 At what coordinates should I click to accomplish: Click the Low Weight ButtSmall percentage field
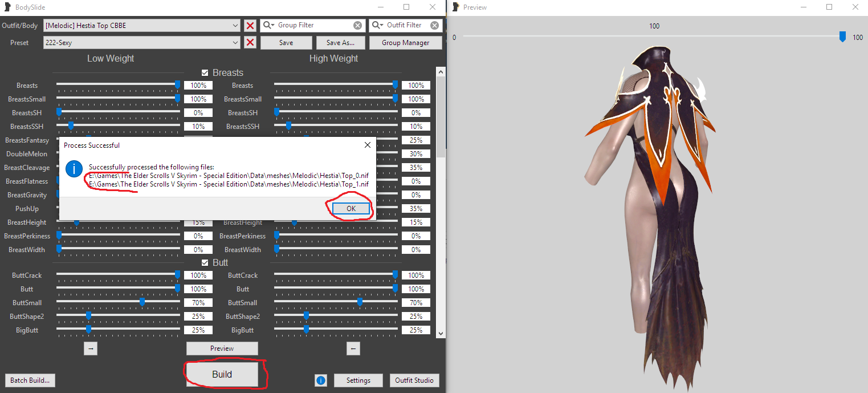198,303
